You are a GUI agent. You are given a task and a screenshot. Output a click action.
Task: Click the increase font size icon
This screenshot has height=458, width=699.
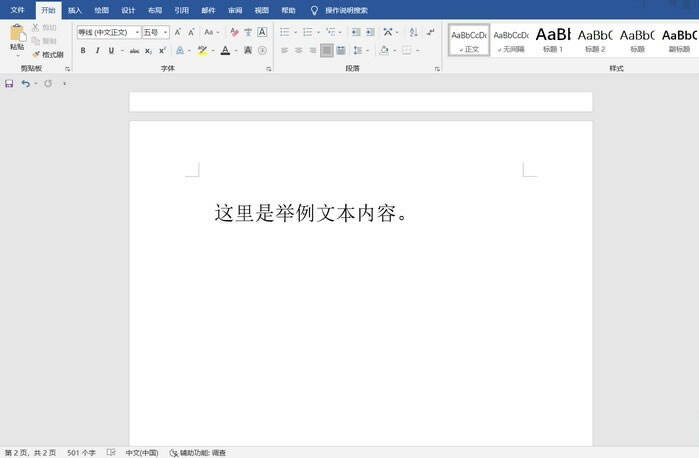tap(178, 32)
